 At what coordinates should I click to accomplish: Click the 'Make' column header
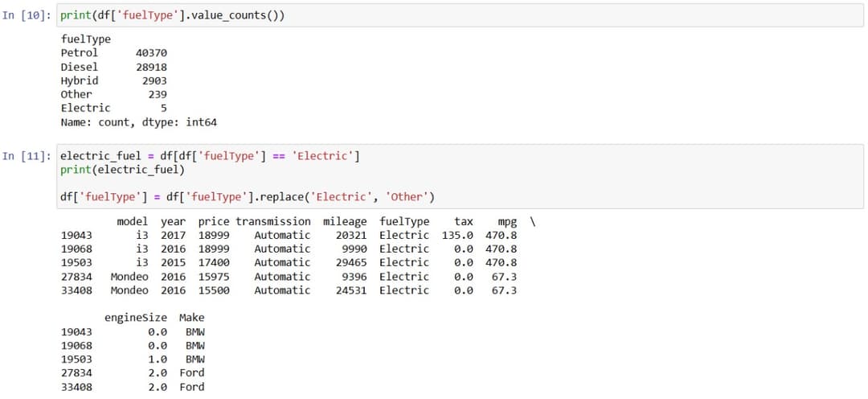point(191,318)
